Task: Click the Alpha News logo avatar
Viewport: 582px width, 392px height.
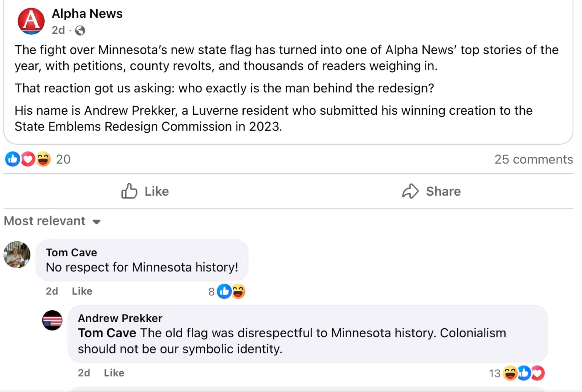Action: (31, 21)
